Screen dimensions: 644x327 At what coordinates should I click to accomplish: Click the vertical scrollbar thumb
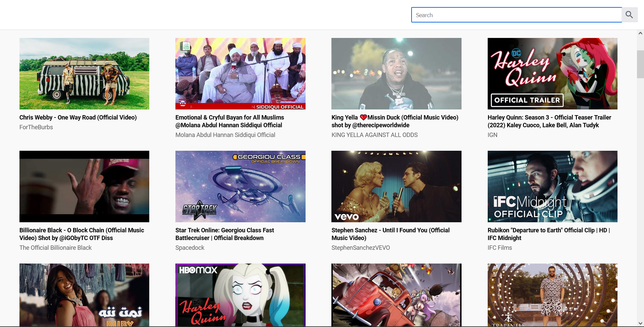[640, 64]
